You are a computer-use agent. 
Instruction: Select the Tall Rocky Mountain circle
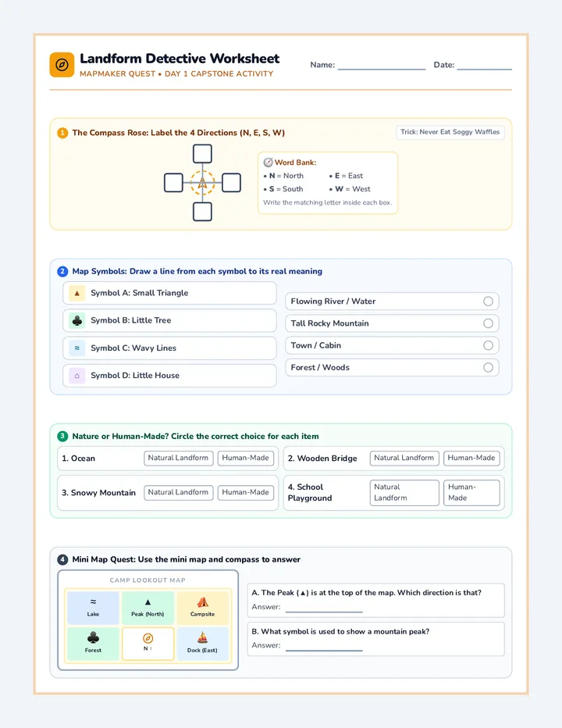coord(488,323)
